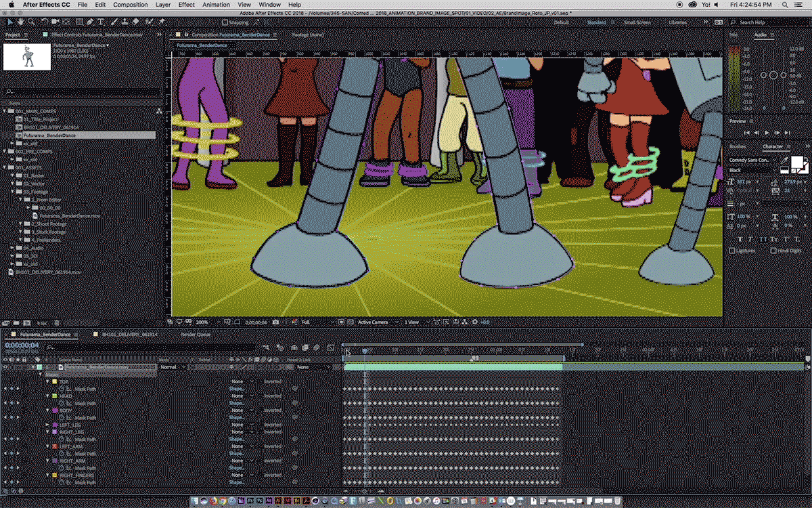This screenshot has width=812, height=508.
Task: Open the Graph Editor icon
Action: (331, 347)
